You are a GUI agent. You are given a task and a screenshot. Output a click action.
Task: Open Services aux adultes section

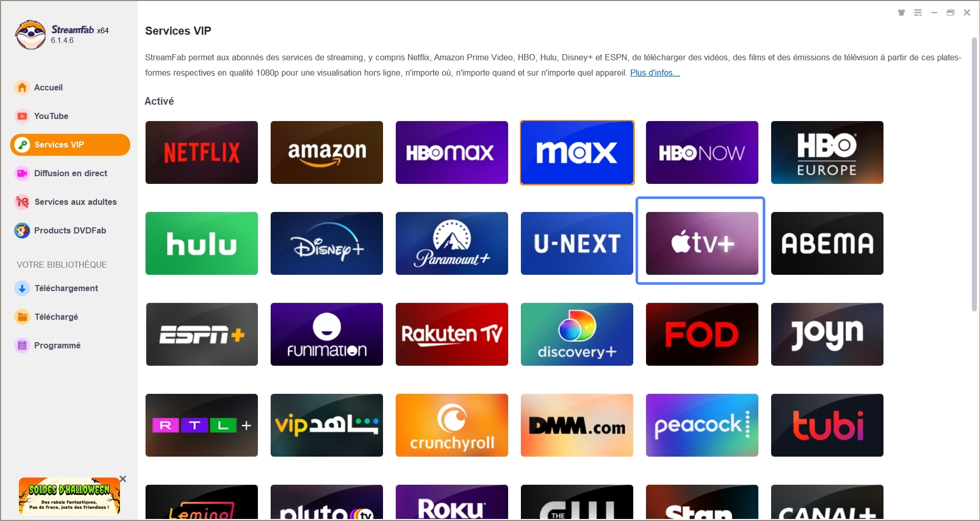pos(70,202)
